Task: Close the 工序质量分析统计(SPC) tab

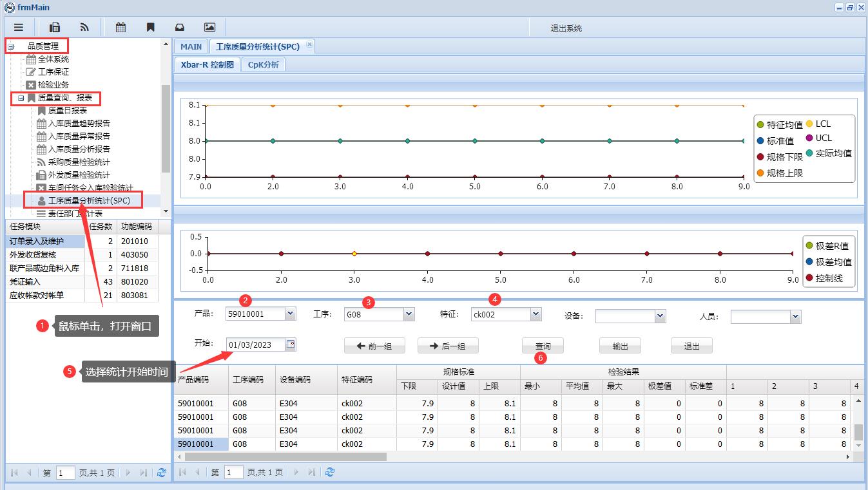Action: (x=309, y=44)
